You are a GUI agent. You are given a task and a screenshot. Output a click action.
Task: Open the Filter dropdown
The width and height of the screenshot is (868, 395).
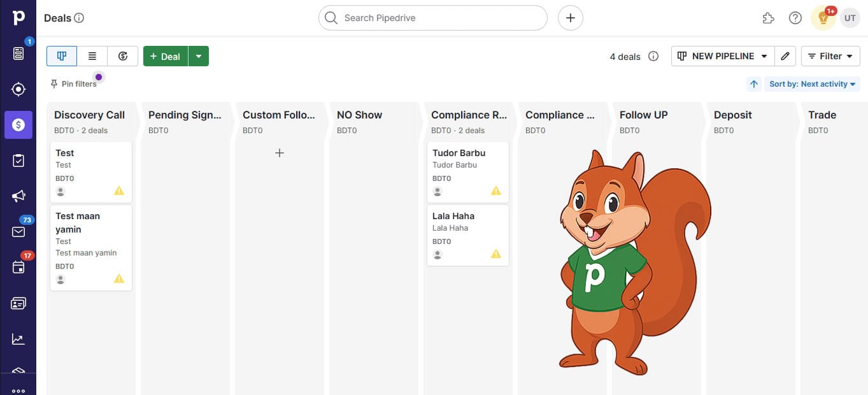(x=830, y=56)
